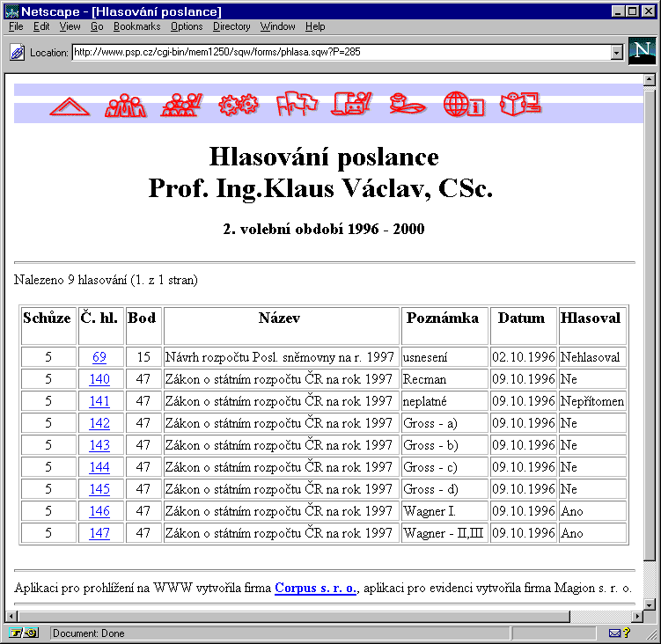Click the '2. volební období 1996 - 2000' heading
Image resolution: width=661 pixels, height=644 pixels.
tap(324, 229)
